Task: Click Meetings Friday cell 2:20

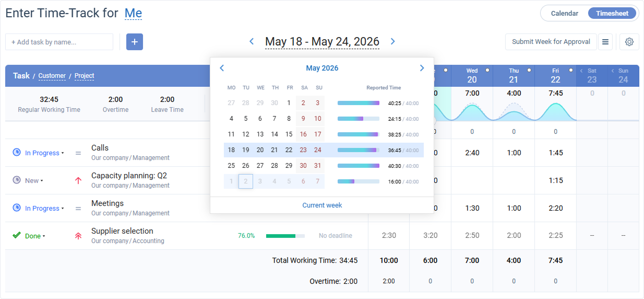Action: point(555,208)
